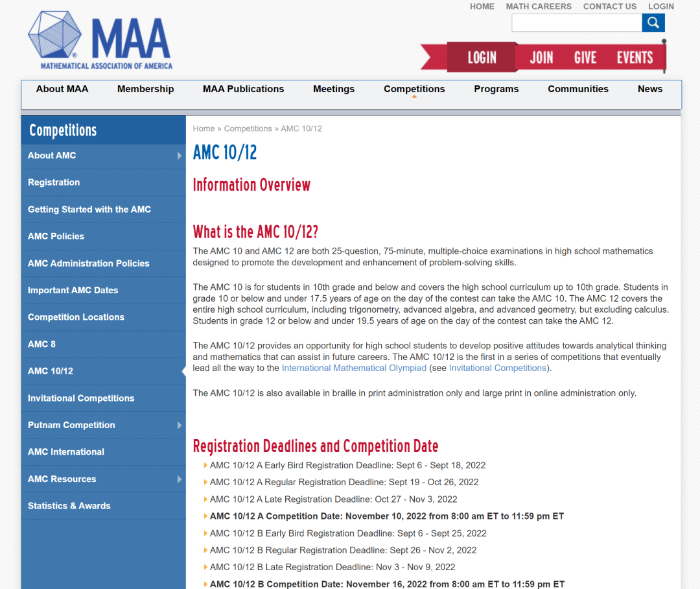Image resolution: width=700 pixels, height=589 pixels.
Task: Expand the About AMC submenu arrow
Action: [x=179, y=156]
